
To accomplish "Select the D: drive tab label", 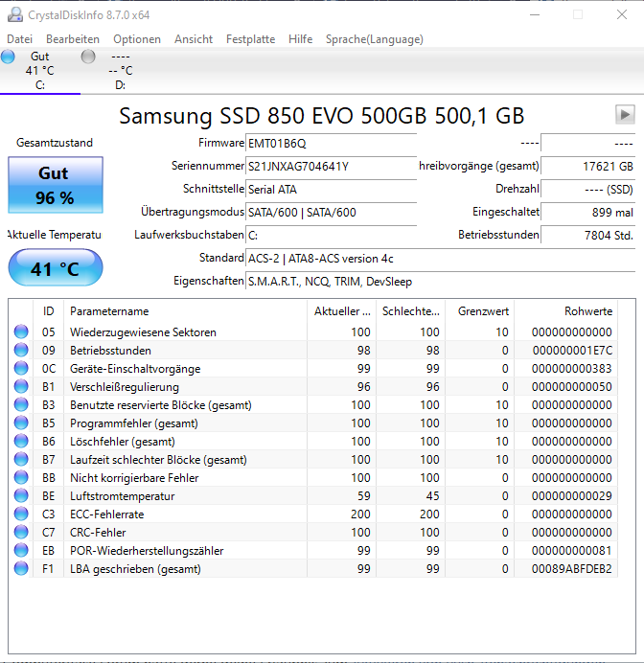I will (120, 85).
